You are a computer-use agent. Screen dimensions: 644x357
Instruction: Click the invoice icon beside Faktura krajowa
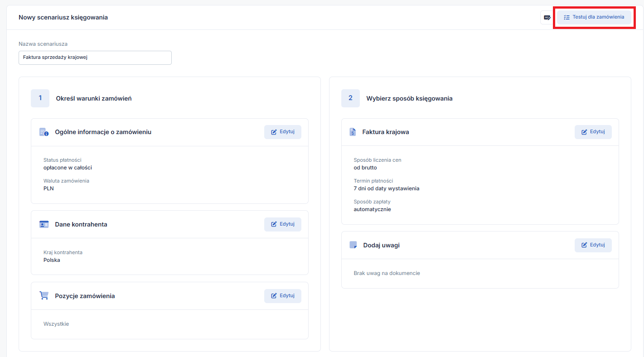[x=353, y=132]
